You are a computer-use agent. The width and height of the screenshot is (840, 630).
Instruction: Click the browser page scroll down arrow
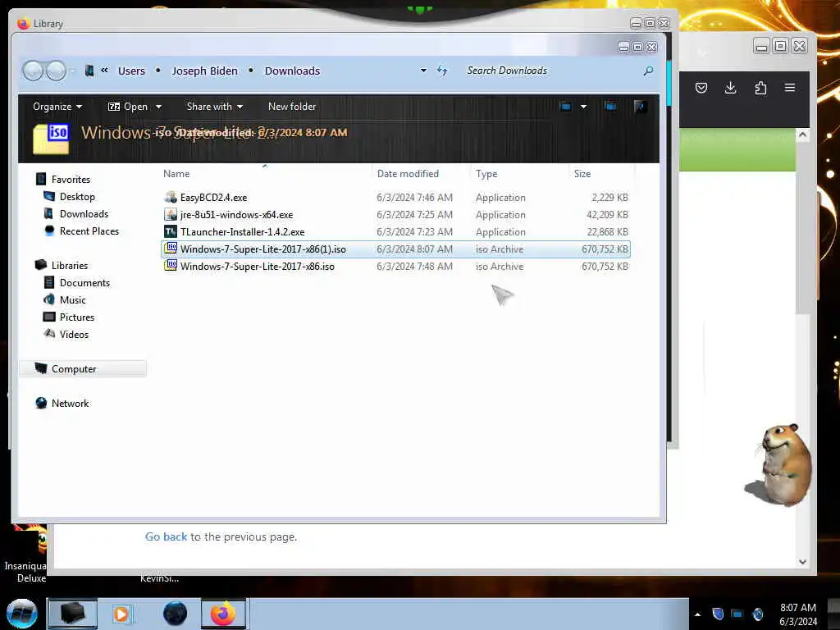[x=802, y=561]
